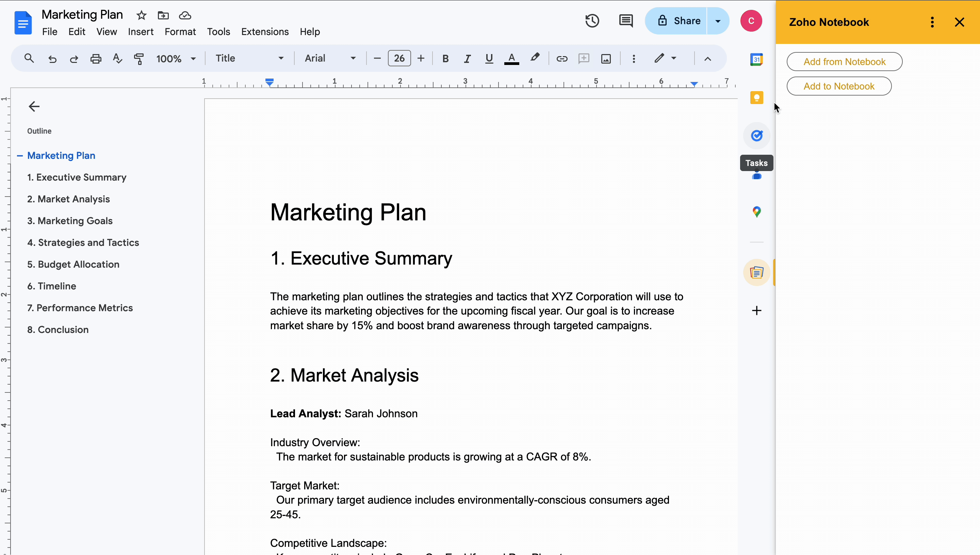Viewport: 980px width, 555px height.
Task: Open the Extensions menu
Action: (265, 32)
